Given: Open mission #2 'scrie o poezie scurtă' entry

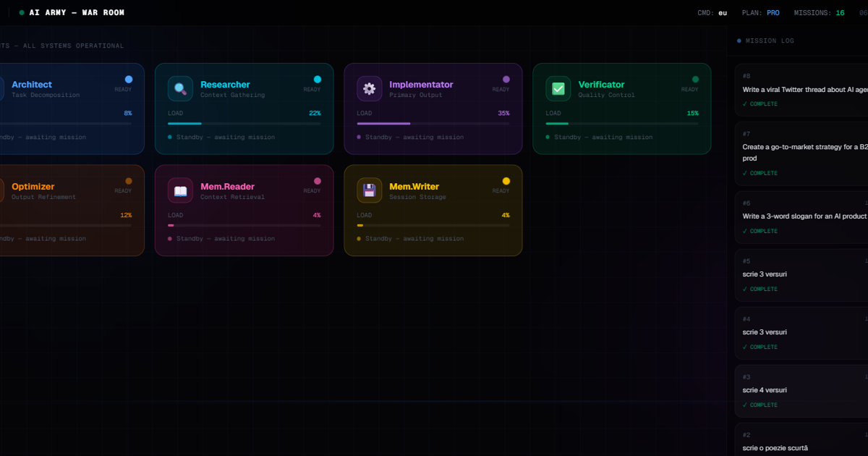Looking at the screenshot, I should [801, 439].
